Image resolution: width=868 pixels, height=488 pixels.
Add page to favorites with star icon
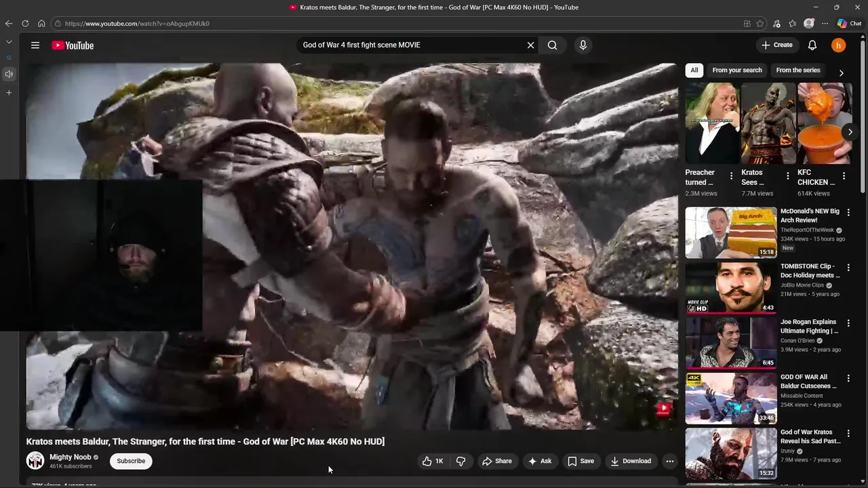point(760,24)
